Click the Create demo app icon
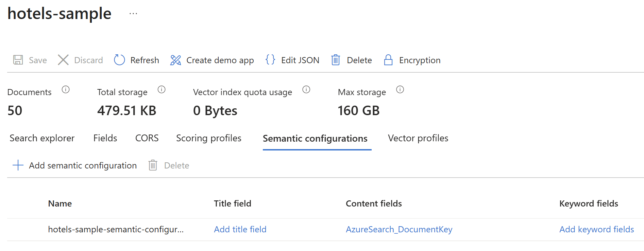 [x=175, y=60]
